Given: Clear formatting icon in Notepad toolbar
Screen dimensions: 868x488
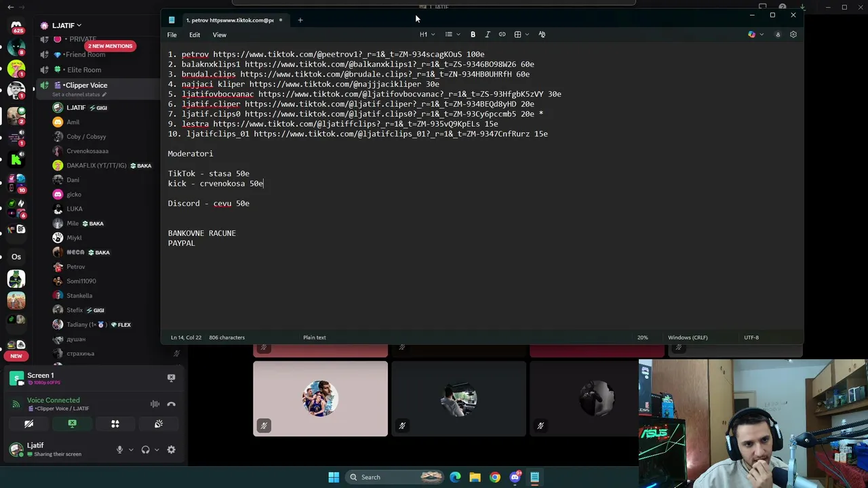Looking at the screenshot, I should pyautogui.click(x=542, y=35).
